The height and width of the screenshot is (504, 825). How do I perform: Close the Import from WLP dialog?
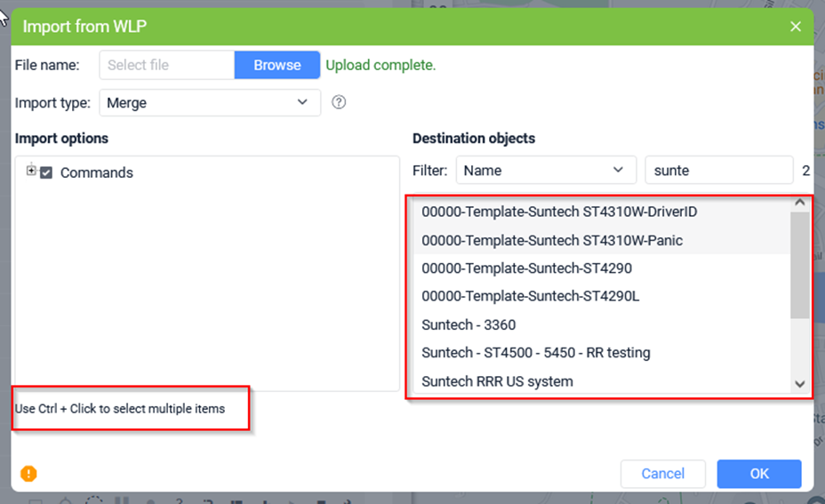coord(796,27)
